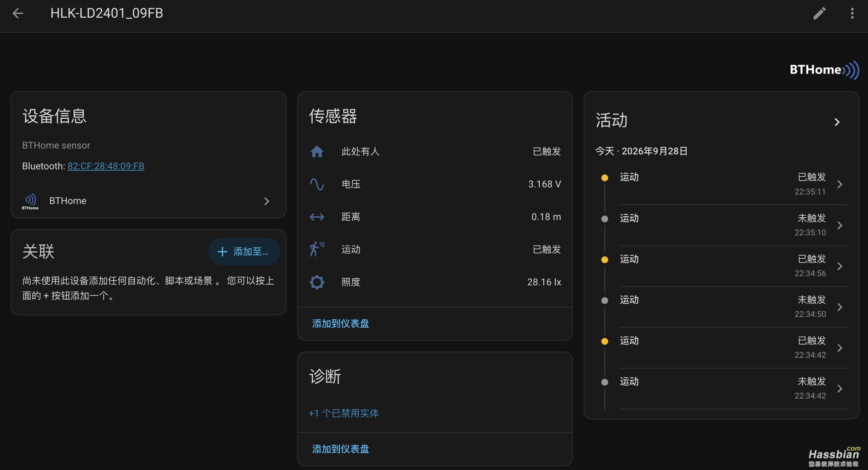Click the 添加至... button in 关联
Image resolution: width=868 pixels, height=470 pixels.
(244, 252)
